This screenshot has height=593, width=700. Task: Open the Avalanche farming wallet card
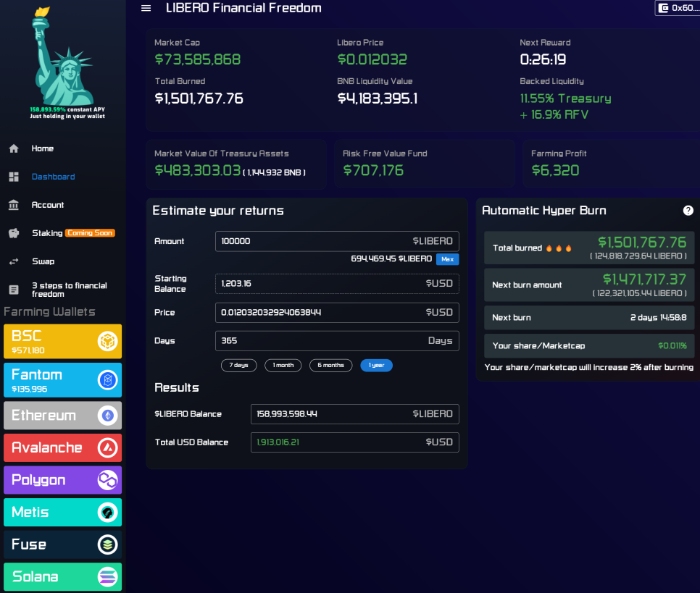(x=62, y=447)
